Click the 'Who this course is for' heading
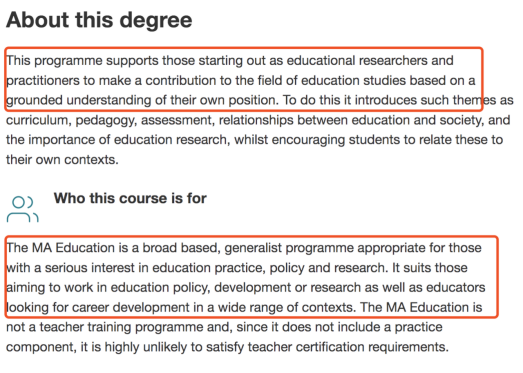Screen dimensions: 523x373 (x=130, y=198)
